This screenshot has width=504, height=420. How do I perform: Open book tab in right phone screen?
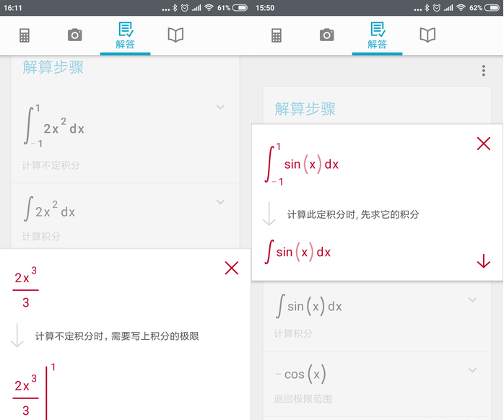[x=427, y=35]
